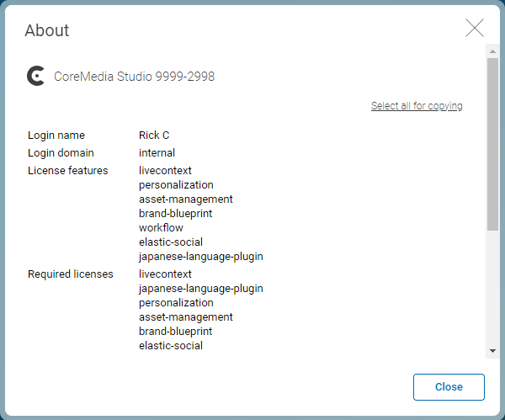Click the workflow license feature entry
This screenshot has width=505, height=420.
pyautogui.click(x=161, y=228)
